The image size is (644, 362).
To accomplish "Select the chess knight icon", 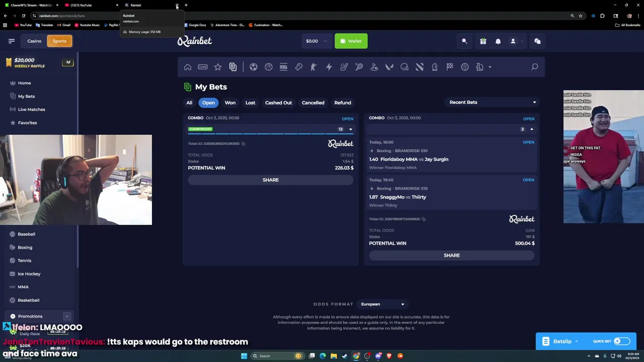I will click(x=435, y=67).
